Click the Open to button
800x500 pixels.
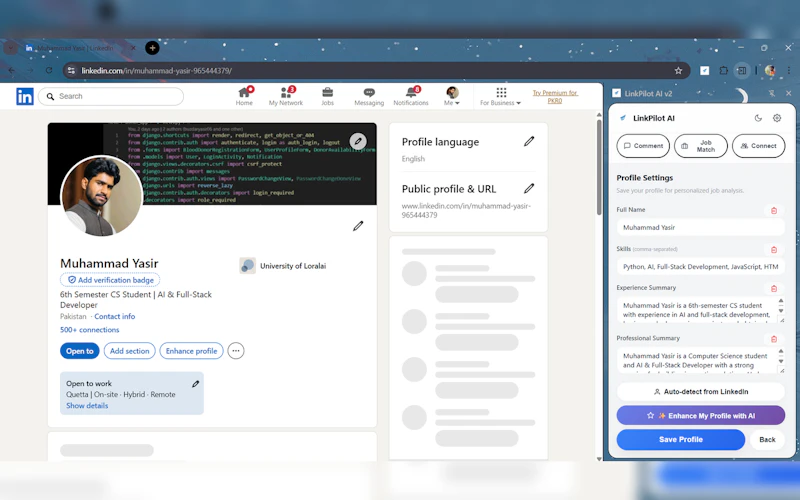(x=80, y=351)
